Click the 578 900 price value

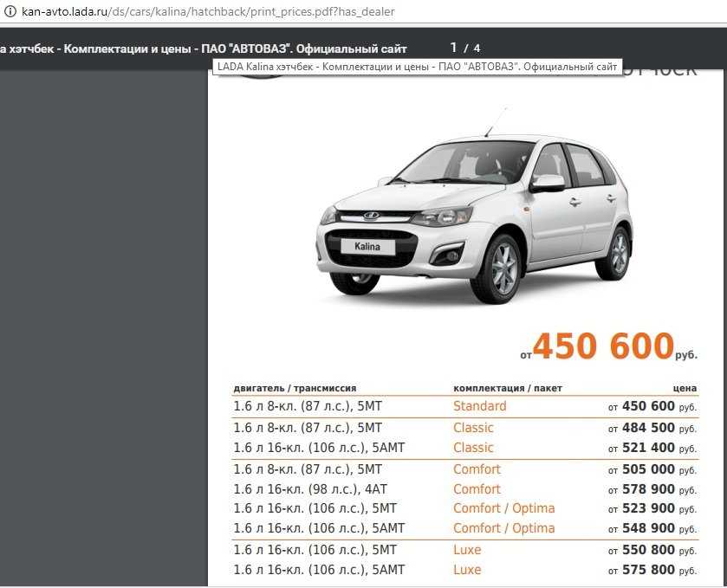[x=648, y=489]
